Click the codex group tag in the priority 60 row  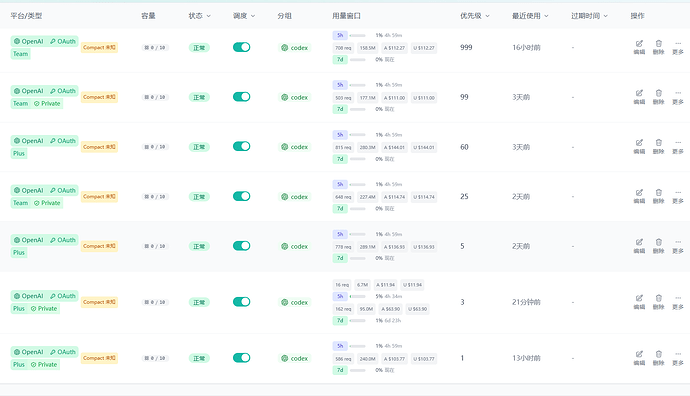[295, 147]
